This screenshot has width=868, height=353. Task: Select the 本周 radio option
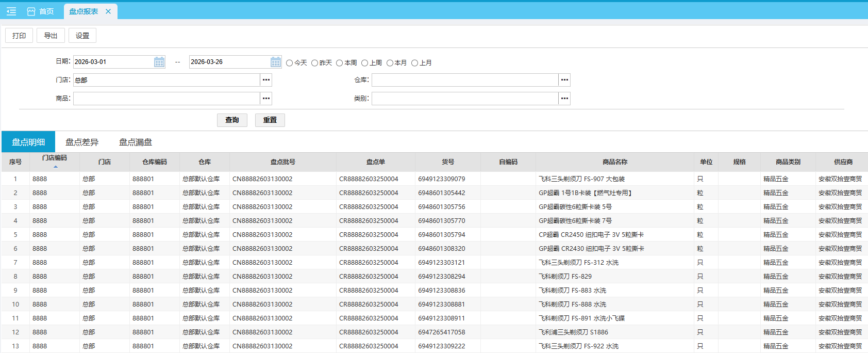[x=340, y=63]
